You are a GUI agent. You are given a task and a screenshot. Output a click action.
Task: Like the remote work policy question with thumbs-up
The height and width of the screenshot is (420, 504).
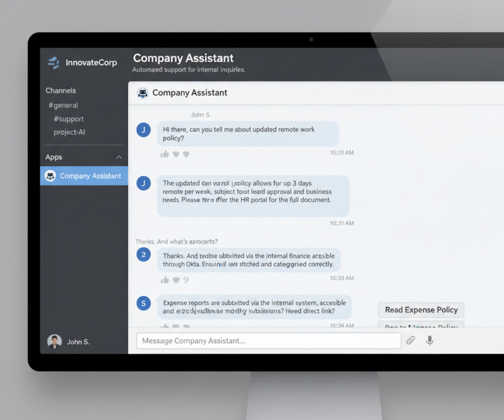(164, 154)
